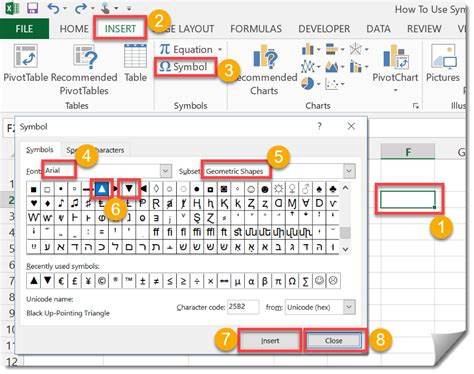The width and height of the screenshot is (474, 374).
Task: Click the Symbol dialog help question mark
Action: pos(319,126)
